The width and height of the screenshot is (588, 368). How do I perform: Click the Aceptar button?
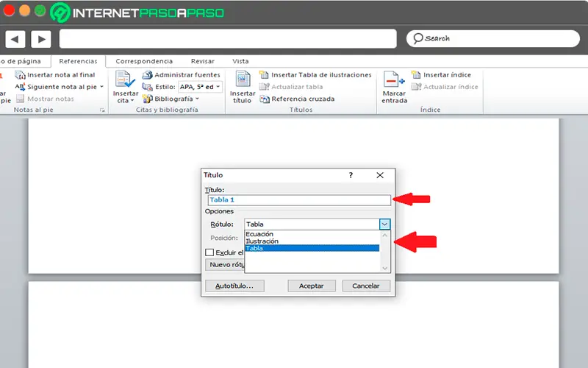(x=311, y=286)
